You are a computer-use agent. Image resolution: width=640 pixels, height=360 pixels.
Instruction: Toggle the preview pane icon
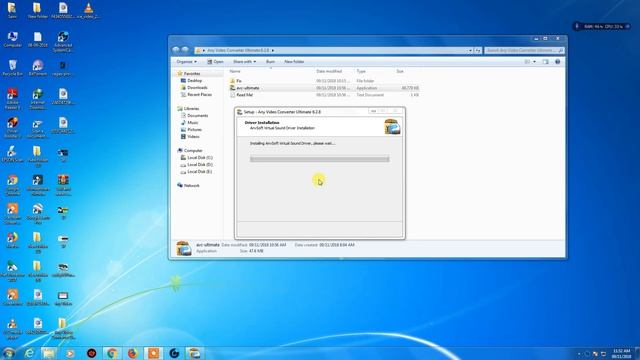coord(545,62)
